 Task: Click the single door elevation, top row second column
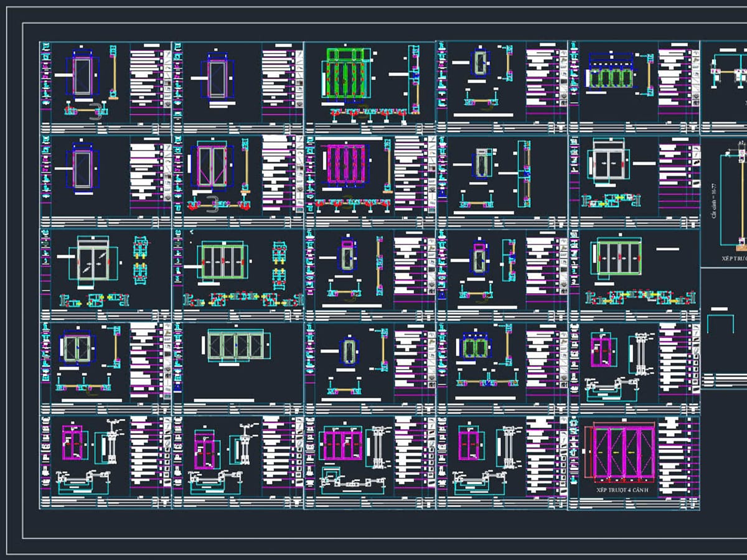tap(217, 78)
